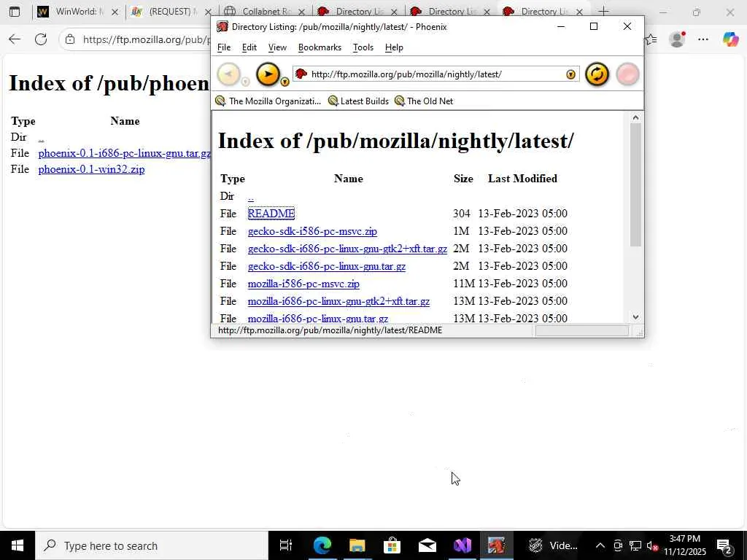
Task: Open Edge Settings and more menu
Action: tap(703, 39)
